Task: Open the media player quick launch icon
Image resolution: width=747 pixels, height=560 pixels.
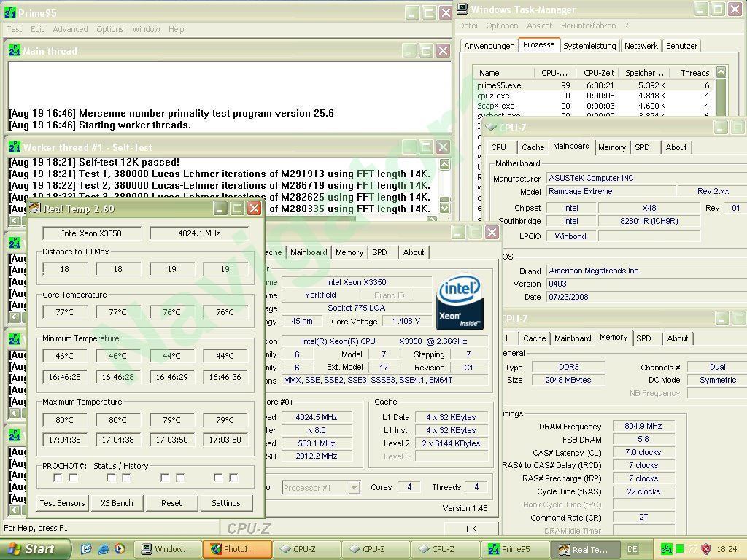Action: [119, 549]
